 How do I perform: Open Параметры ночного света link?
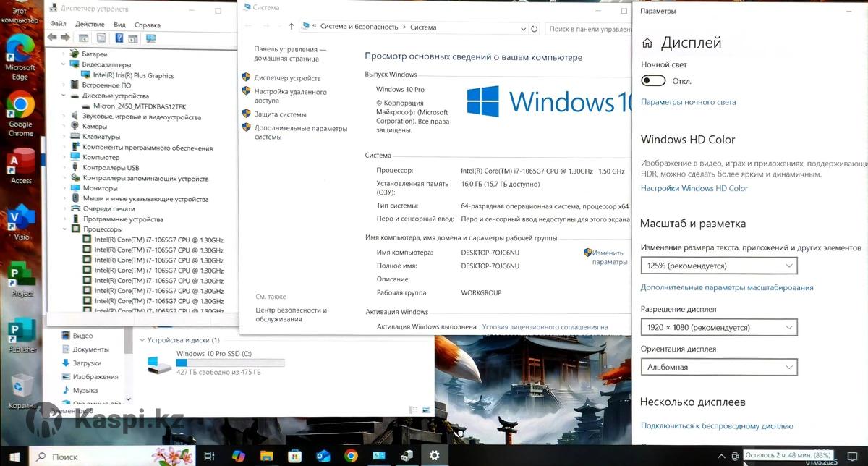(x=689, y=102)
